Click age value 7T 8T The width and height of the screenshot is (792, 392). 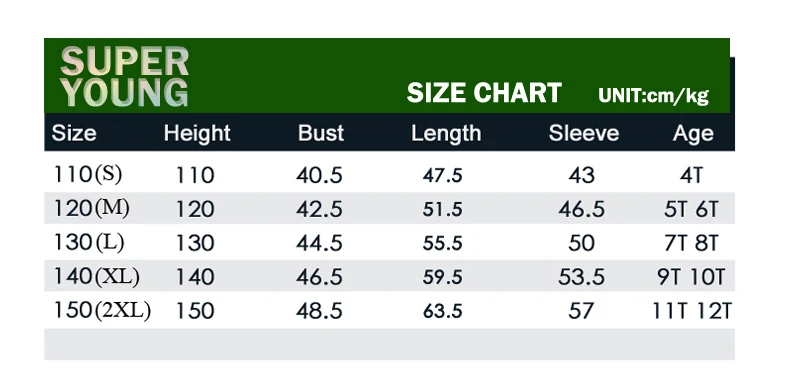pyautogui.click(x=691, y=243)
